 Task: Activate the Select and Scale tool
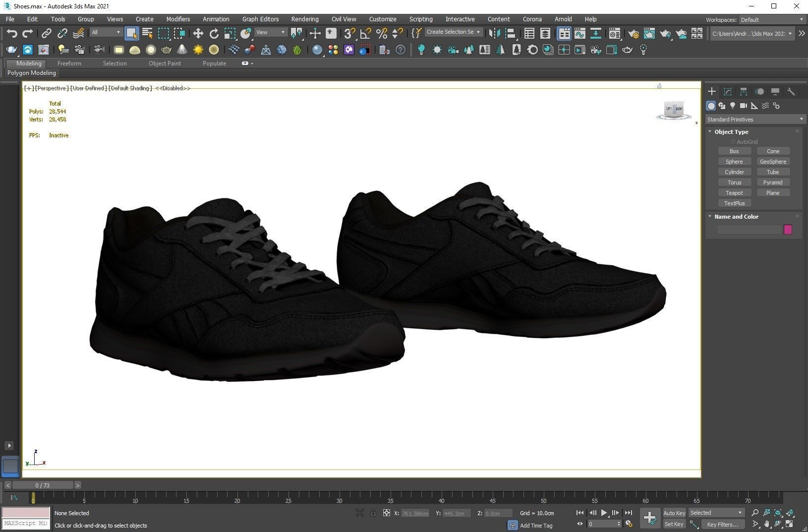[x=230, y=33]
